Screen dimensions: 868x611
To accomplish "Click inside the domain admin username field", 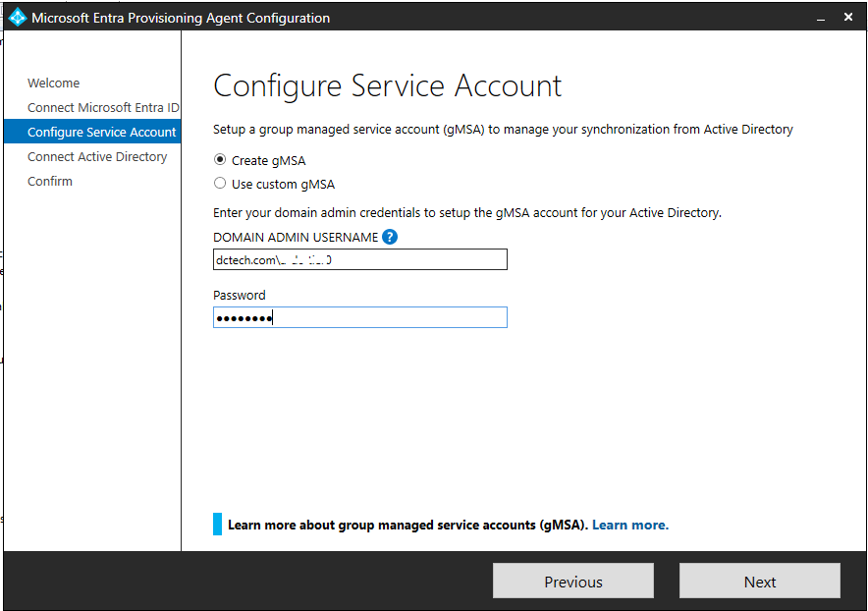I will [359, 259].
